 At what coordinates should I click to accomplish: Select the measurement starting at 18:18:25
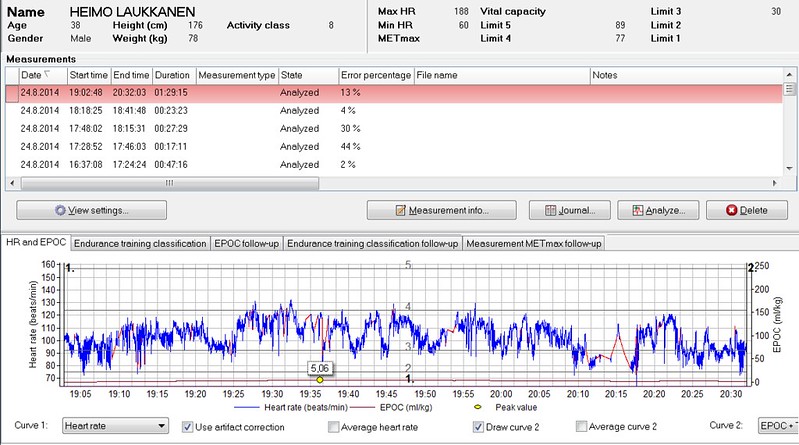(88, 110)
